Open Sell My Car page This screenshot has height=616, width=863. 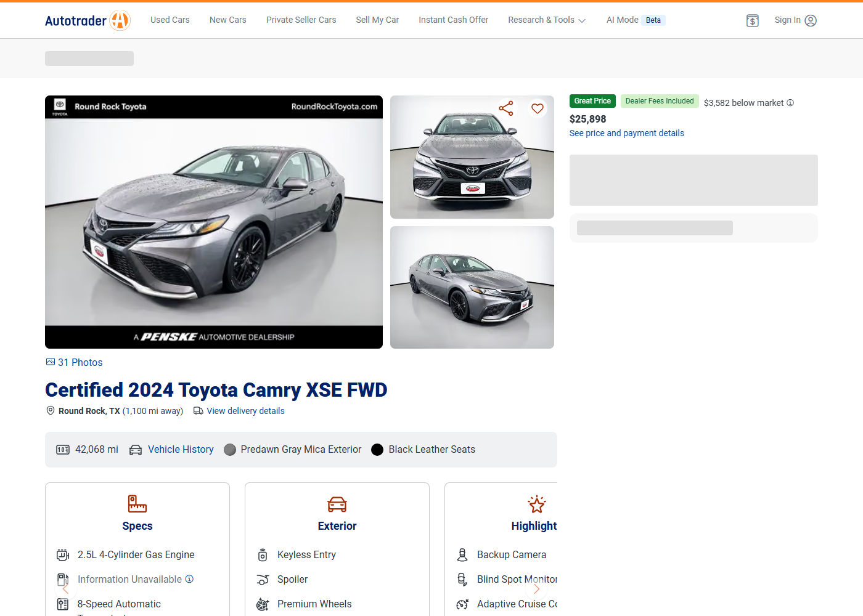(x=377, y=20)
